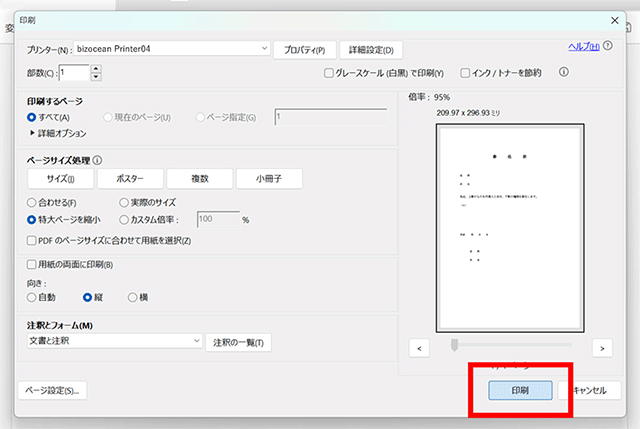Viewport: 640px width, 429px height.
Task: Open the ink/toner saving info icon
Action: [564, 72]
